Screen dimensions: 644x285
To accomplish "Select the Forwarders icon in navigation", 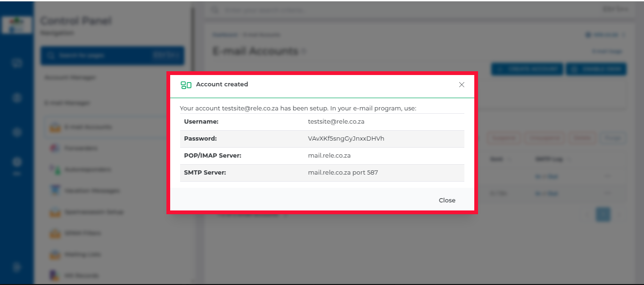I will coord(55,148).
